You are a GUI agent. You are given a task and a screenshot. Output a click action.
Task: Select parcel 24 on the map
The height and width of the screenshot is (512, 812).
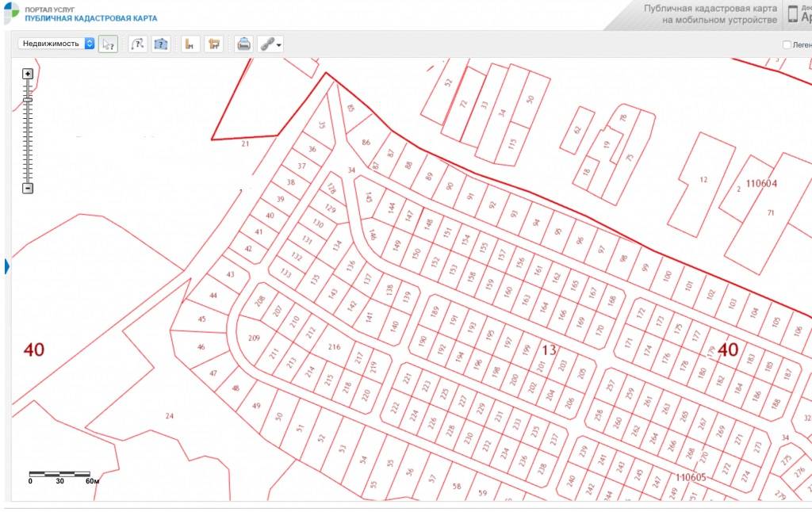(x=170, y=416)
